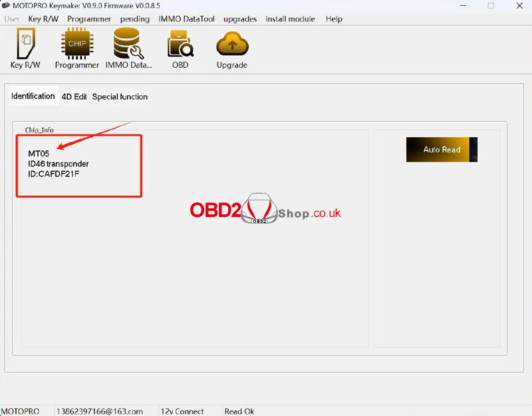Open the IMMO DataTool menu
The width and height of the screenshot is (532, 416).
pos(186,19)
